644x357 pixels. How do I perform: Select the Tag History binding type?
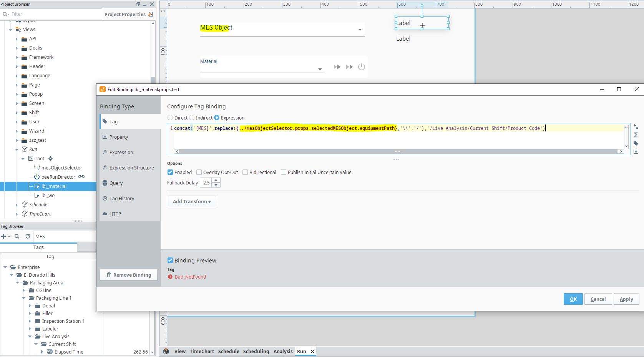[x=121, y=199]
